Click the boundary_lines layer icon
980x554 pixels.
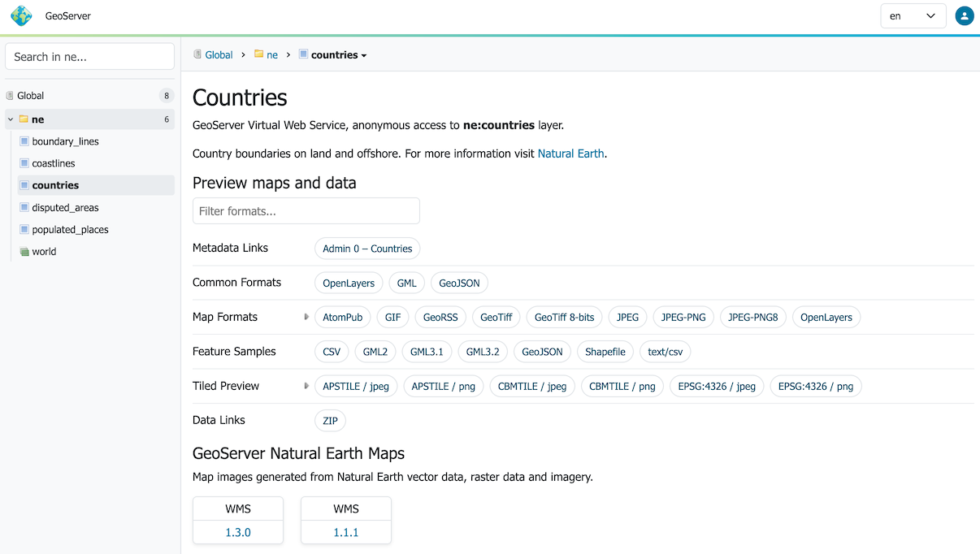(24, 141)
